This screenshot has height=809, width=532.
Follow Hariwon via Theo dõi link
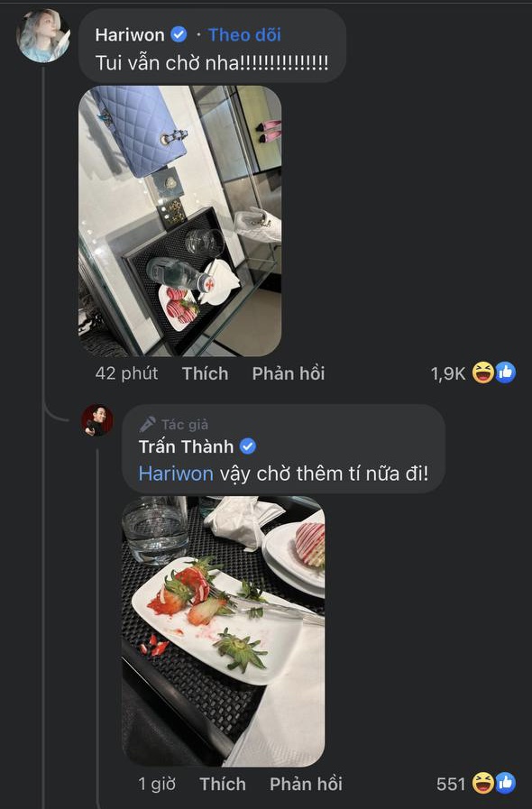point(244,34)
